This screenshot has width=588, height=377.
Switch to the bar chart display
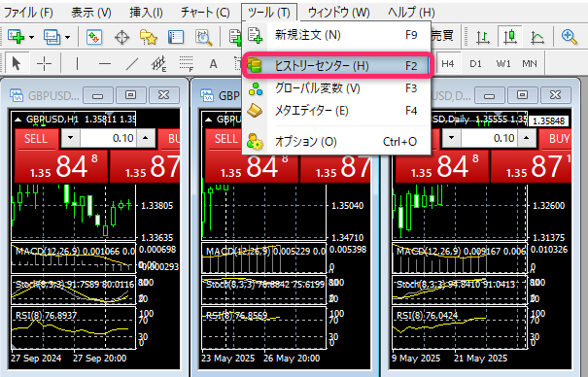click(x=483, y=37)
